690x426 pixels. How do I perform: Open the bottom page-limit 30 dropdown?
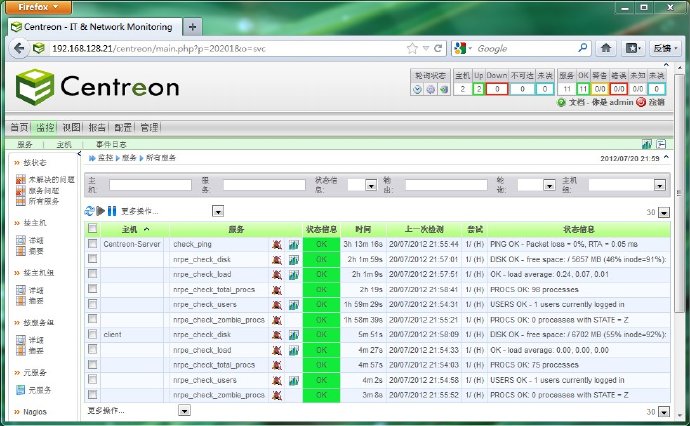pos(664,412)
